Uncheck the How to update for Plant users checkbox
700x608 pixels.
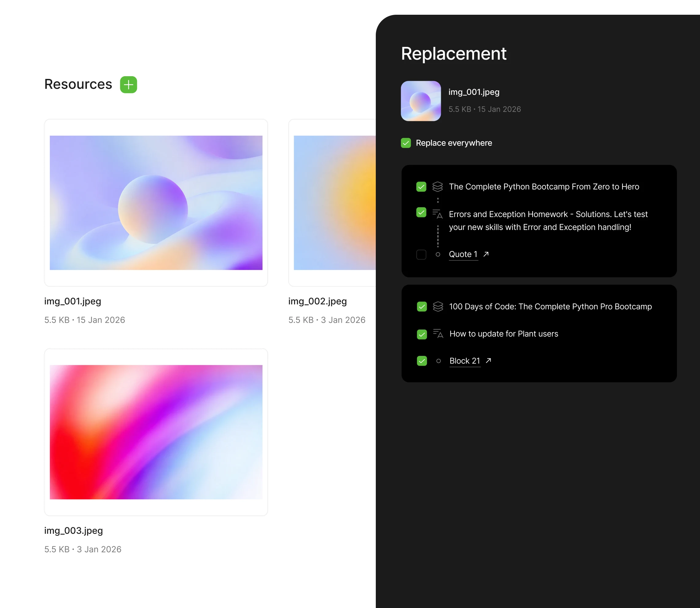click(x=422, y=334)
